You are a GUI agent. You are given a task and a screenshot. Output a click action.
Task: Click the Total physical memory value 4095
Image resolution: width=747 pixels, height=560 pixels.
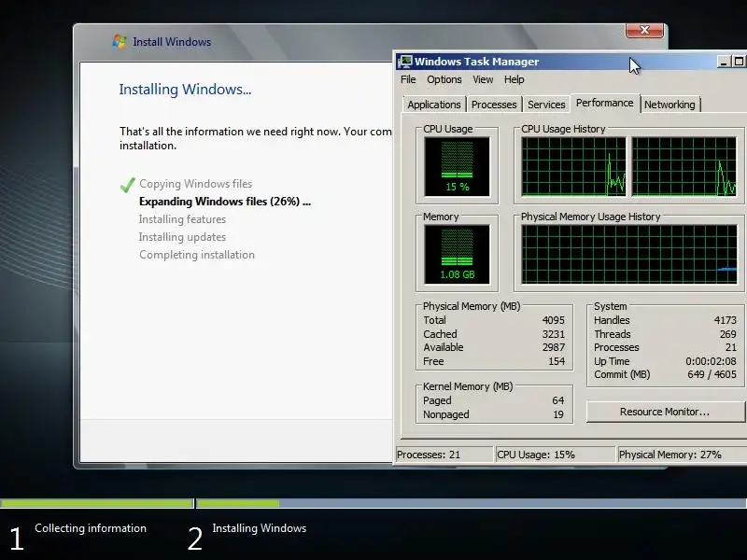553,320
